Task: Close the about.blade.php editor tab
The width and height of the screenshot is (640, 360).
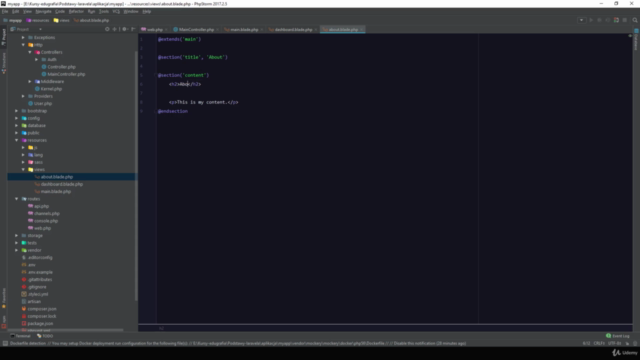Action: click(362, 29)
